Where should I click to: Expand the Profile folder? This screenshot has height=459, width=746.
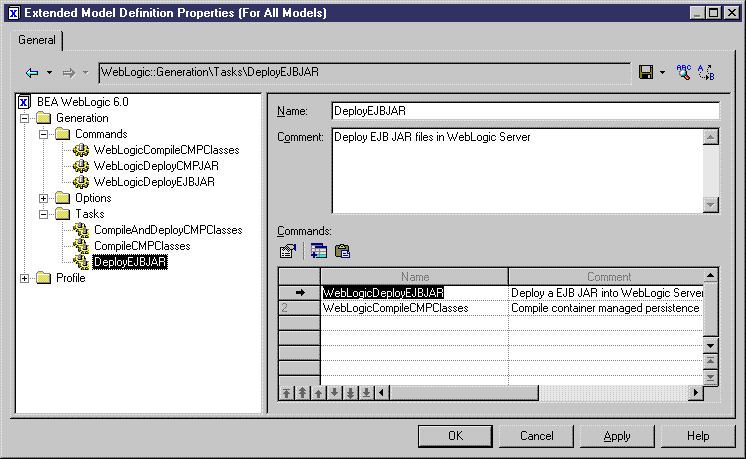pos(24,278)
